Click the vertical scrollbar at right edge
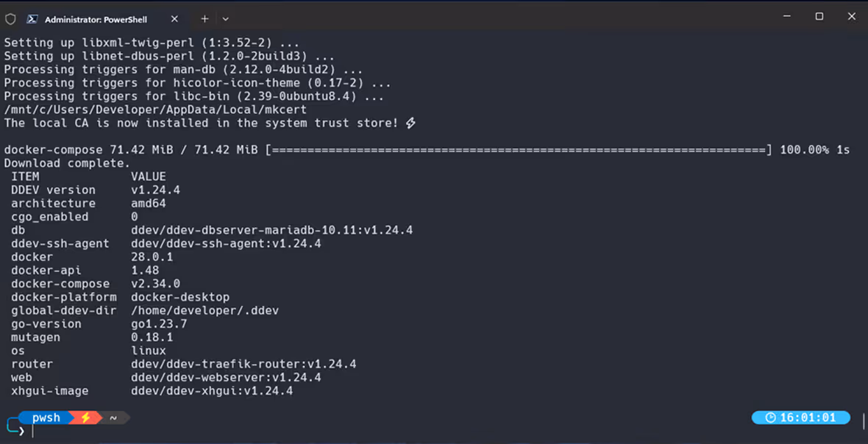 coord(864,421)
